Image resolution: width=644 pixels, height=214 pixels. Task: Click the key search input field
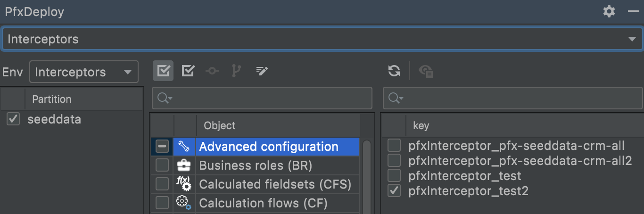pyautogui.click(x=519, y=98)
